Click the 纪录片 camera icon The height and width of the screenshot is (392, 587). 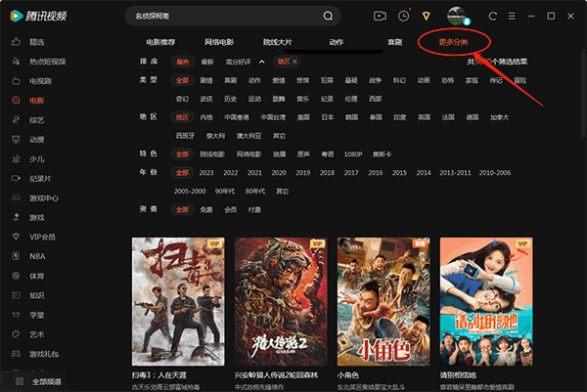pyautogui.click(x=16, y=178)
